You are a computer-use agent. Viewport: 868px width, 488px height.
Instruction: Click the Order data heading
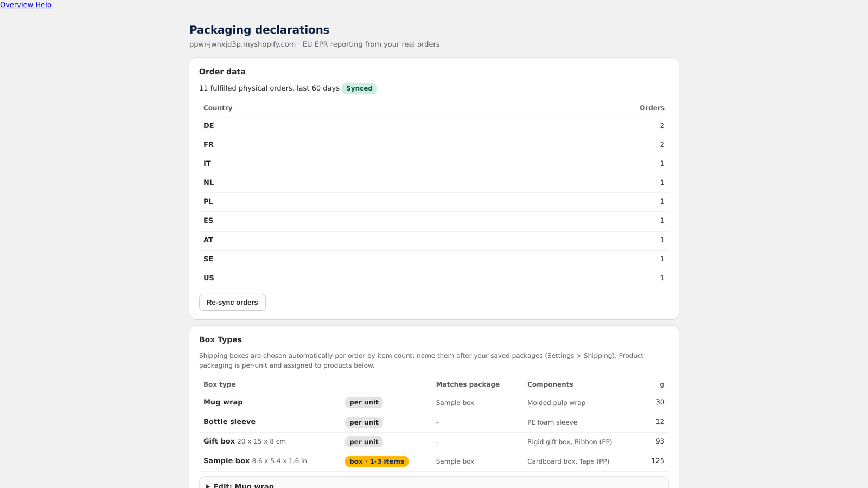pyautogui.click(x=222, y=72)
